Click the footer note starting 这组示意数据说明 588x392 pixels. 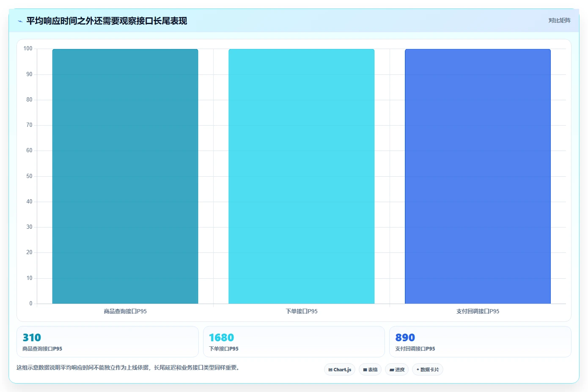(129, 367)
